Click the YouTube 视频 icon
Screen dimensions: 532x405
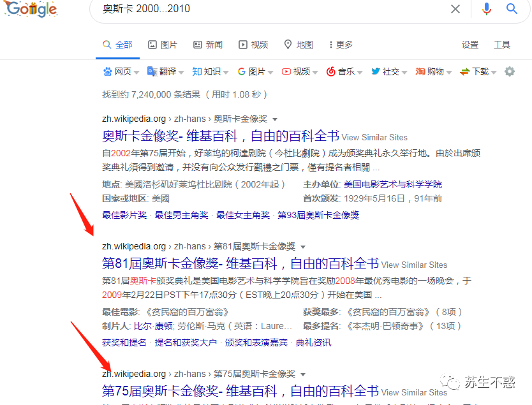(286, 71)
